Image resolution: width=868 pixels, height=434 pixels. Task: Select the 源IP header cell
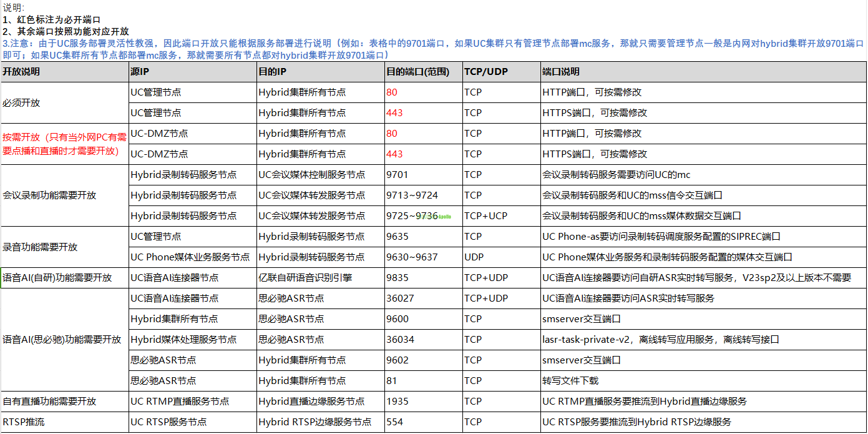pyautogui.click(x=192, y=72)
